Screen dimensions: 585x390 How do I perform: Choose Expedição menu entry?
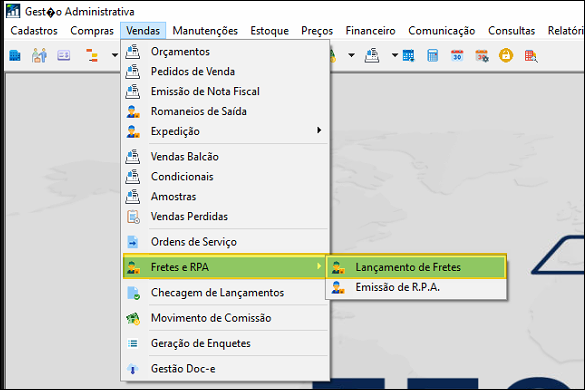(x=225, y=131)
